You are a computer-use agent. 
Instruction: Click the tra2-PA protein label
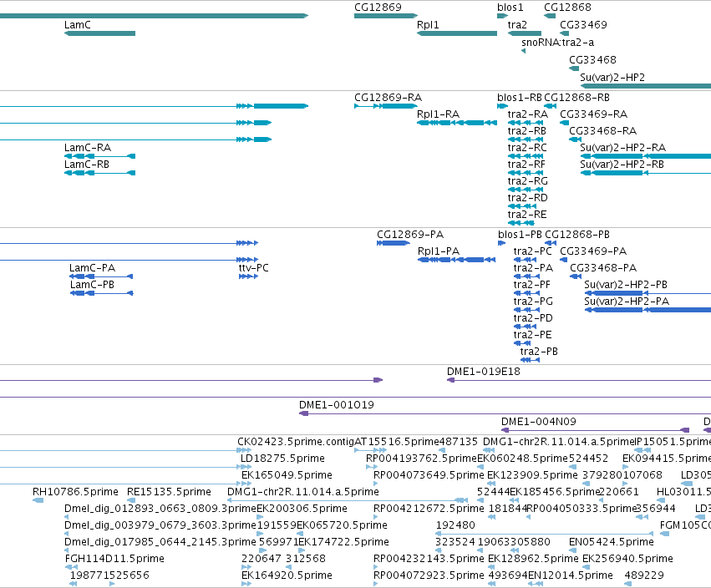point(533,268)
